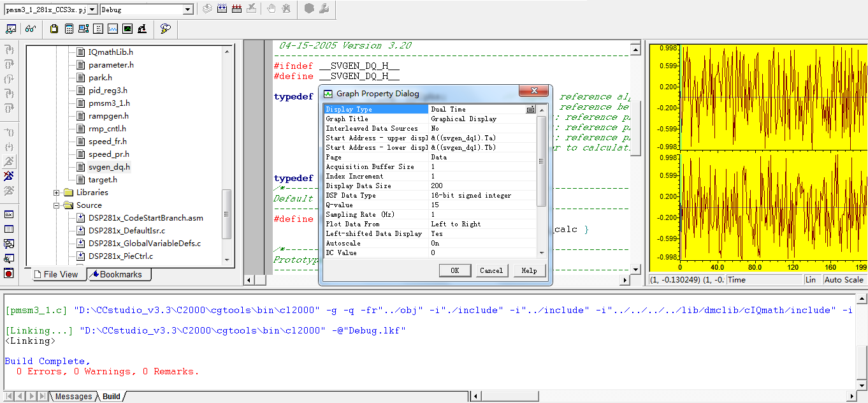Image resolution: width=868 pixels, height=403 pixels.
Task: Select DSP281x_CodeStartBranch.asm file
Action: point(146,218)
